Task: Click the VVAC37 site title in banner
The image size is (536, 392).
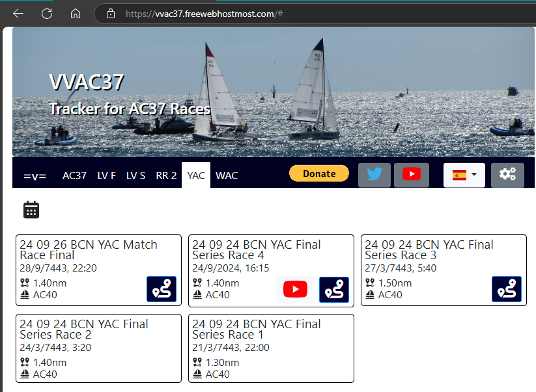Action: coord(87,82)
